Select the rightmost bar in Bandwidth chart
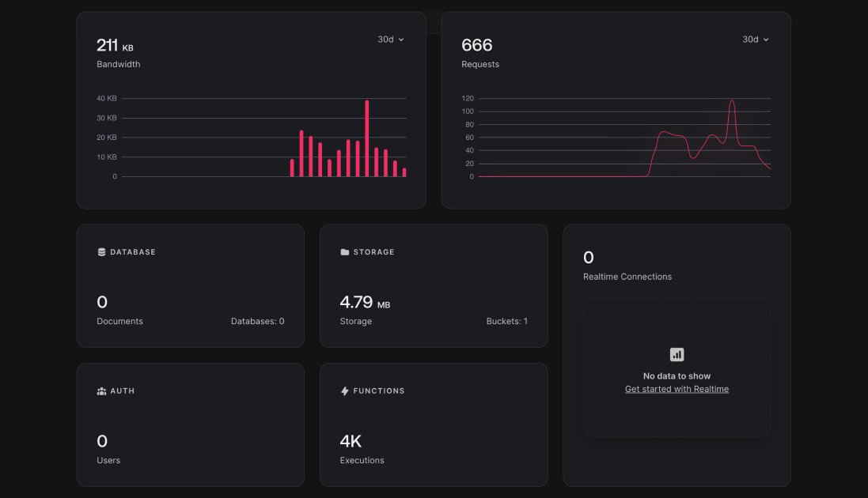Image resolution: width=868 pixels, height=498 pixels. point(404,172)
